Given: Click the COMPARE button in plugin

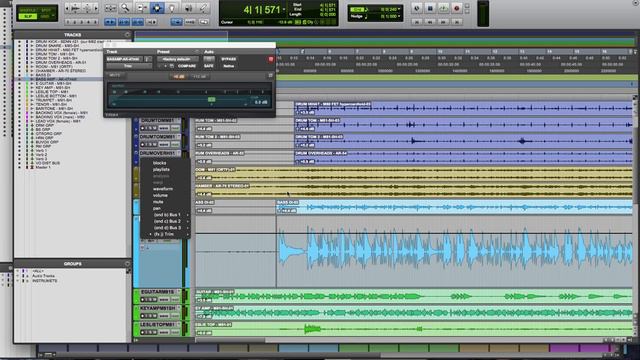Looking at the screenshot, I should click(x=187, y=66).
